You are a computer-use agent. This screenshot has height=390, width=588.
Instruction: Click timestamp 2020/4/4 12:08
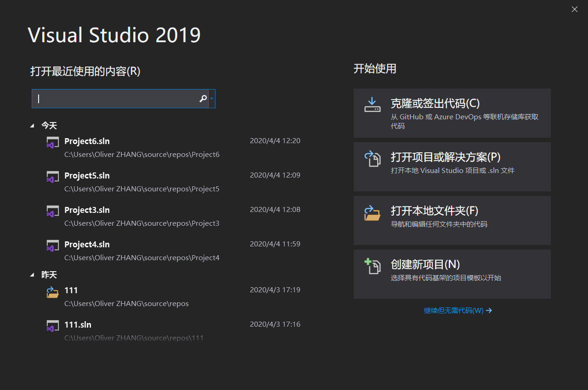pos(275,210)
